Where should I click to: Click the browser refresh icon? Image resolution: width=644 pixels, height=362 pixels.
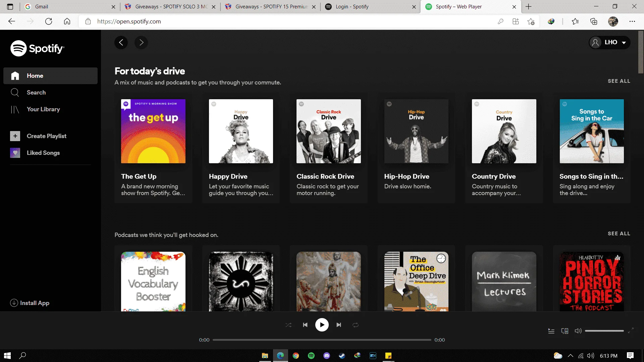(x=49, y=21)
